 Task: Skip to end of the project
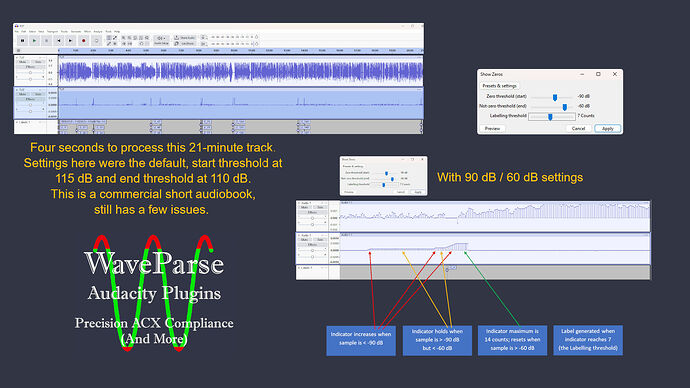pyautogui.click(x=70, y=40)
